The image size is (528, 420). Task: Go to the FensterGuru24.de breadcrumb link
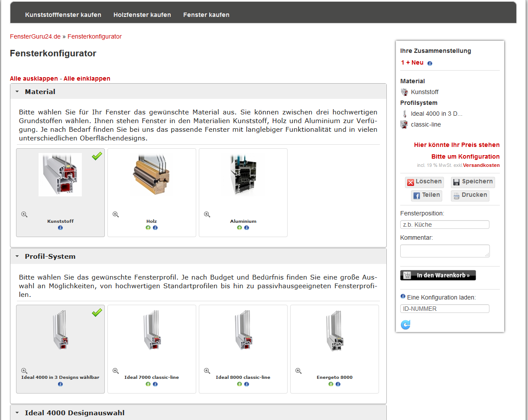tap(36, 36)
